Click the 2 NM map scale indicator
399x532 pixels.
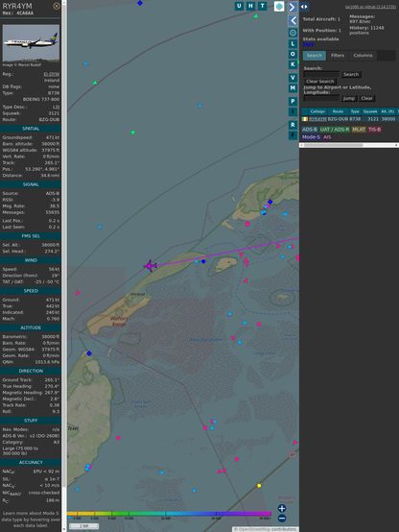click(x=84, y=526)
